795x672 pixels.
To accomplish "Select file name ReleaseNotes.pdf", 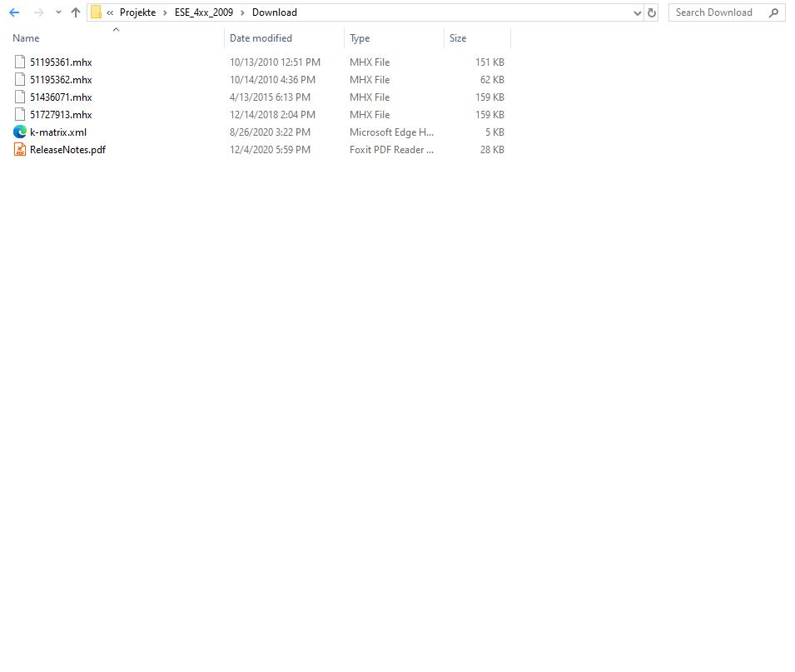I will pos(68,150).
